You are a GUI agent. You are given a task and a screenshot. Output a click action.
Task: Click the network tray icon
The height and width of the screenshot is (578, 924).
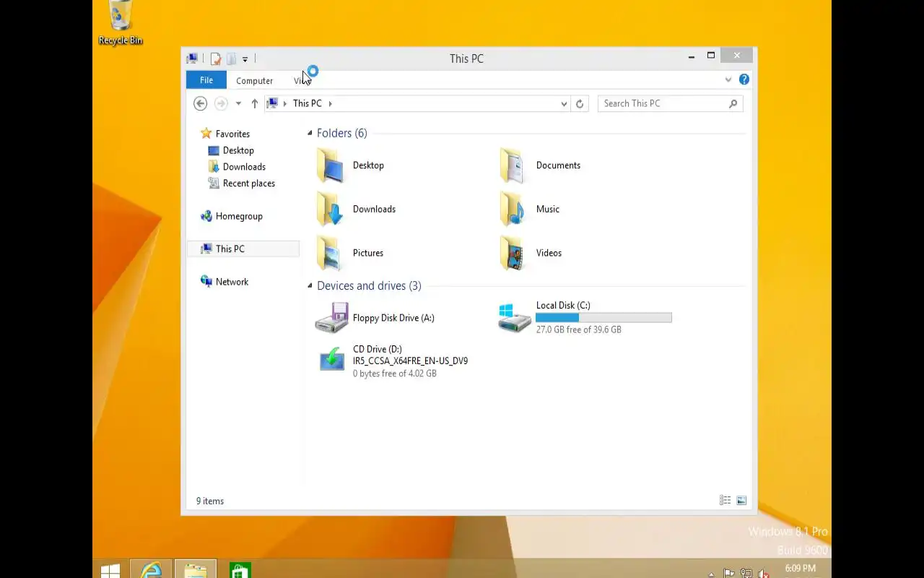pyautogui.click(x=746, y=574)
